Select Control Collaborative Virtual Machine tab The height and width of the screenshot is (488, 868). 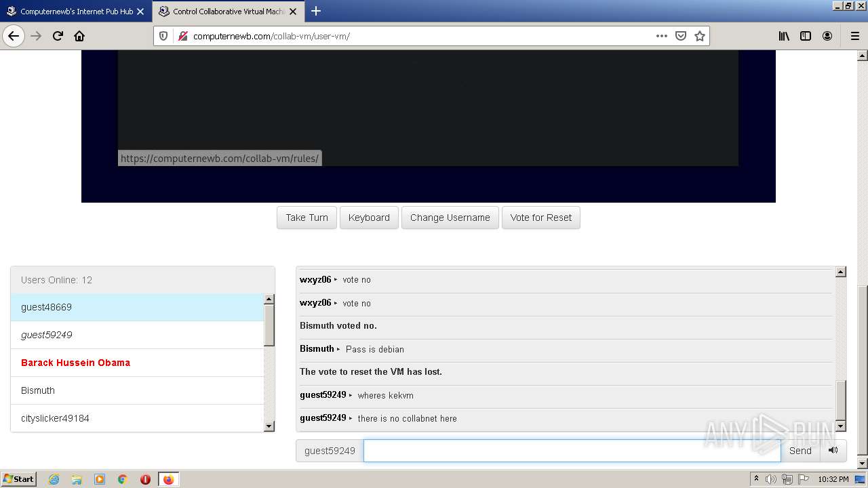point(228,12)
